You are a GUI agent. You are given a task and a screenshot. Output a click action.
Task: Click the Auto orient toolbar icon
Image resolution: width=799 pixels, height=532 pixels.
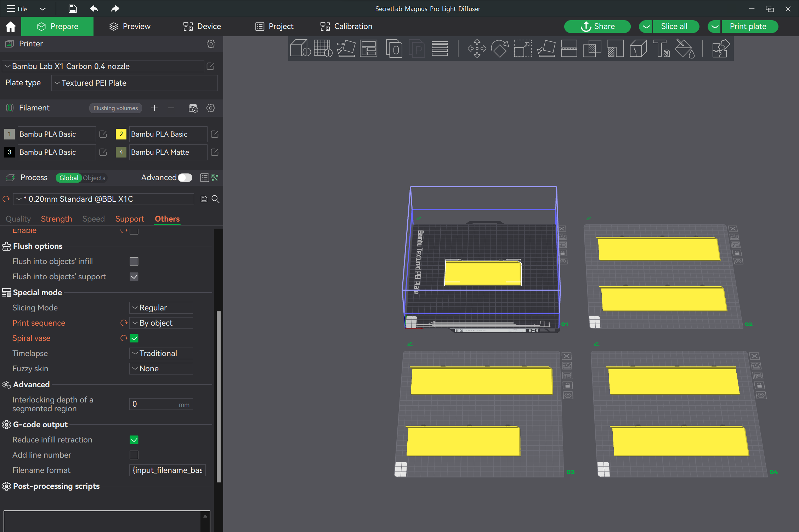point(346,48)
